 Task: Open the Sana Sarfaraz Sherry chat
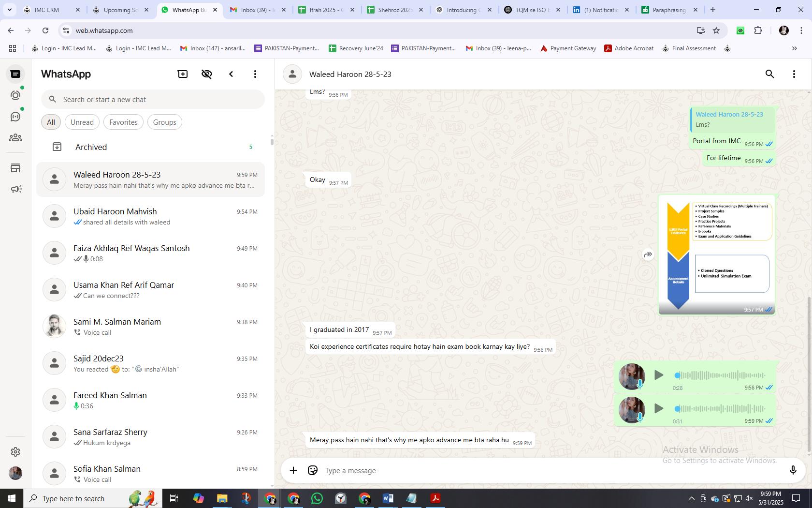click(x=151, y=437)
